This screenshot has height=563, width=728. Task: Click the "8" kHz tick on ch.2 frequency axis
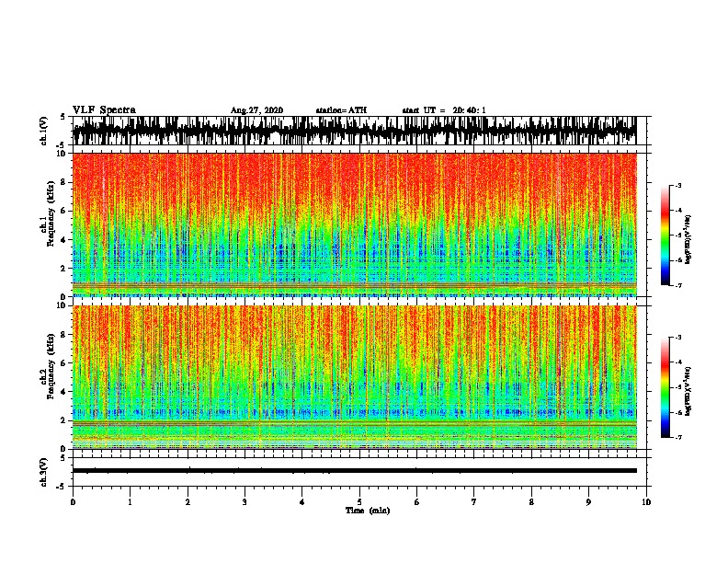tap(65, 335)
